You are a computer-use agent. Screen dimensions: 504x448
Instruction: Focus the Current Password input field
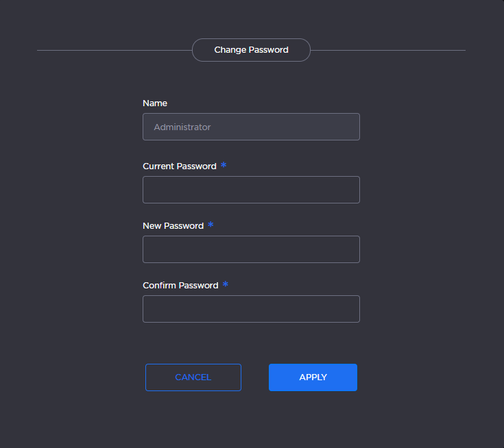(x=251, y=190)
